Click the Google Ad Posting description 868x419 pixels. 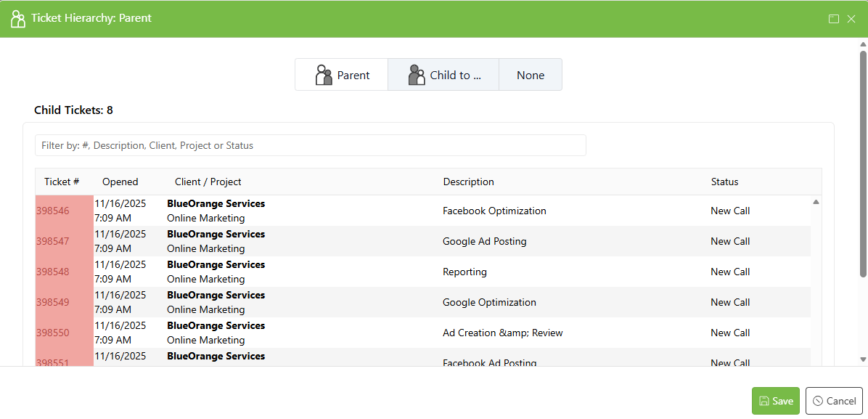pyautogui.click(x=484, y=242)
